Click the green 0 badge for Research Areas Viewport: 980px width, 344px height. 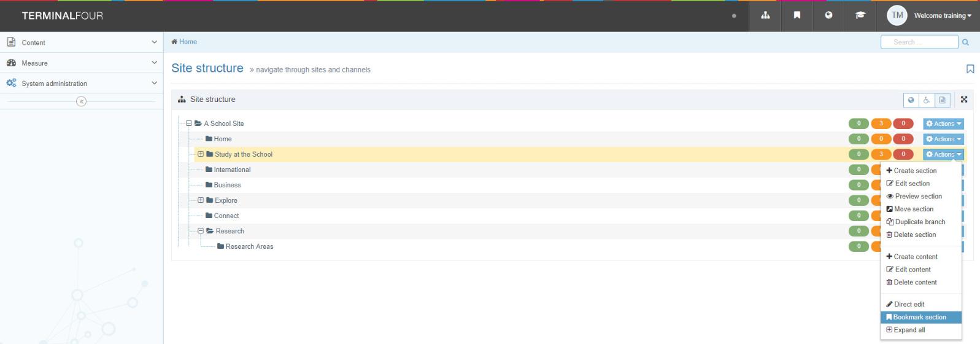[x=858, y=246]
